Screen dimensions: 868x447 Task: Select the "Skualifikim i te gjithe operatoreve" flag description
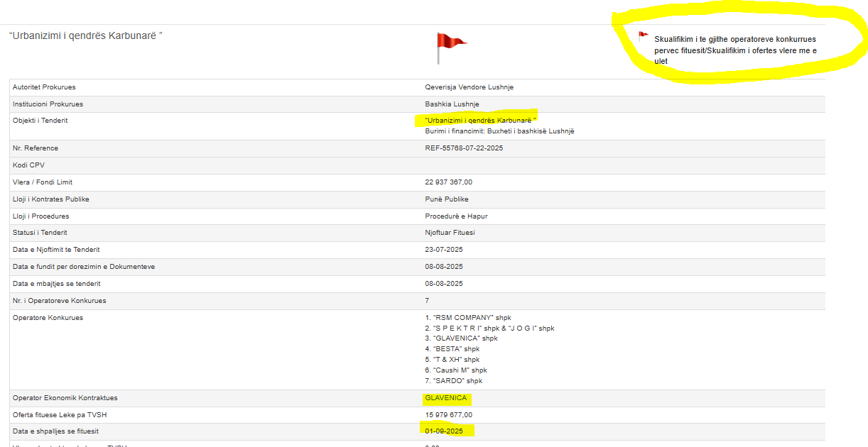(734, 50)
